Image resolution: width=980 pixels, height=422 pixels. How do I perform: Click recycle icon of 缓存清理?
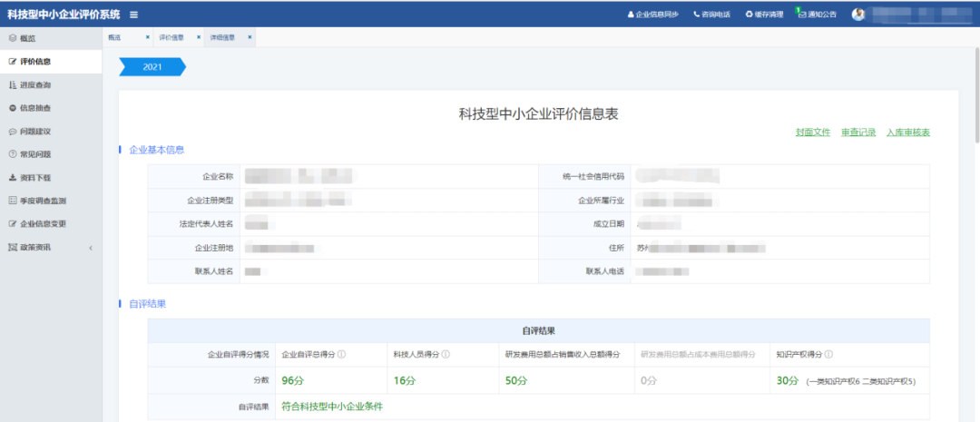coord(749,15)
